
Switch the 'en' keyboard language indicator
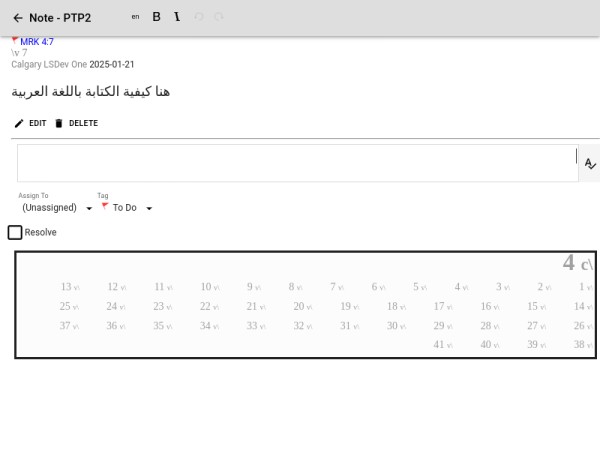[x=136, y=17]
